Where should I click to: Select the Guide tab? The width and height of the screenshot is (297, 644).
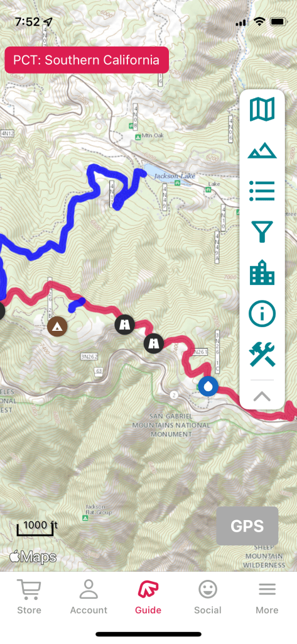[148, 597]
